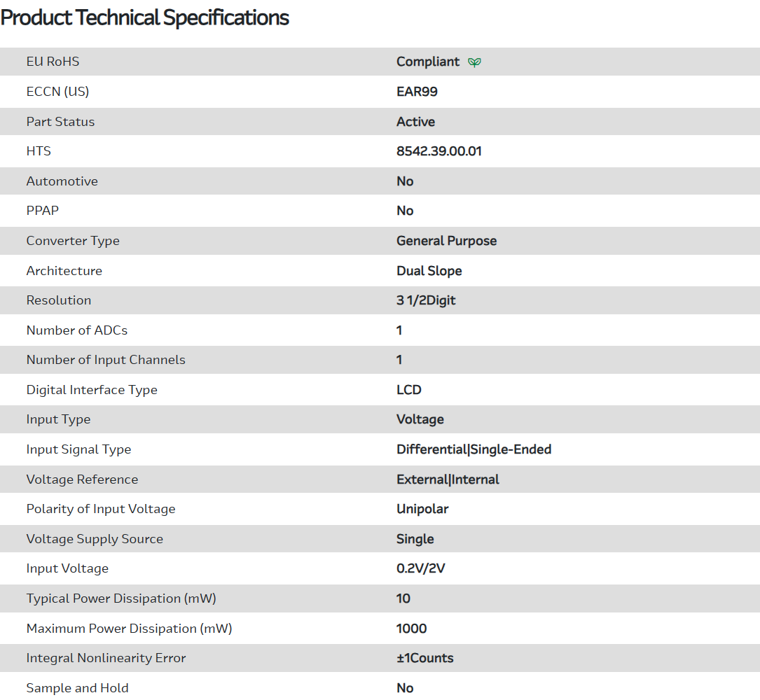The height and width of the screenshot is (700, 760).
Task: Click the Unipolar polarity value
Action: (x=422, y=509)
